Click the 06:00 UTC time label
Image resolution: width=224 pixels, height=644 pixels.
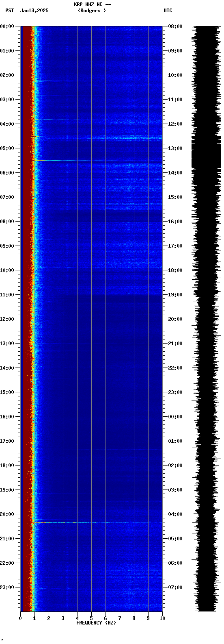point(175,563)
